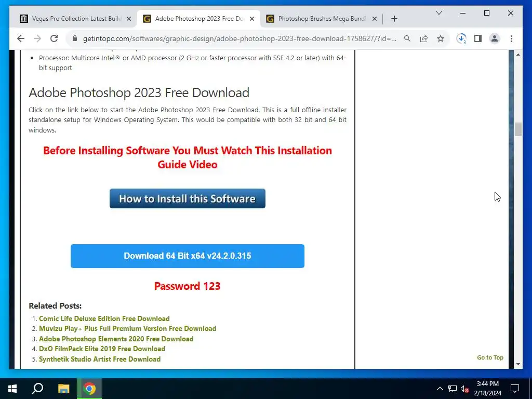Image resolution: width=532 pixels, height=399 pixels.
Task: Open muted volume icon in system tray
Action: [464, 389]
